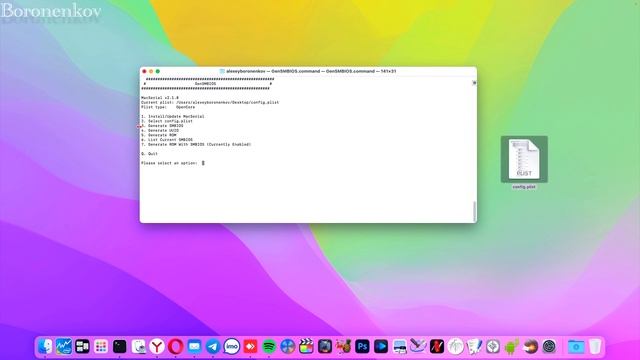
Task: Click the '1. Install/Update MacSerial' line
Action: pyautogui.click(x=173, y=116)
